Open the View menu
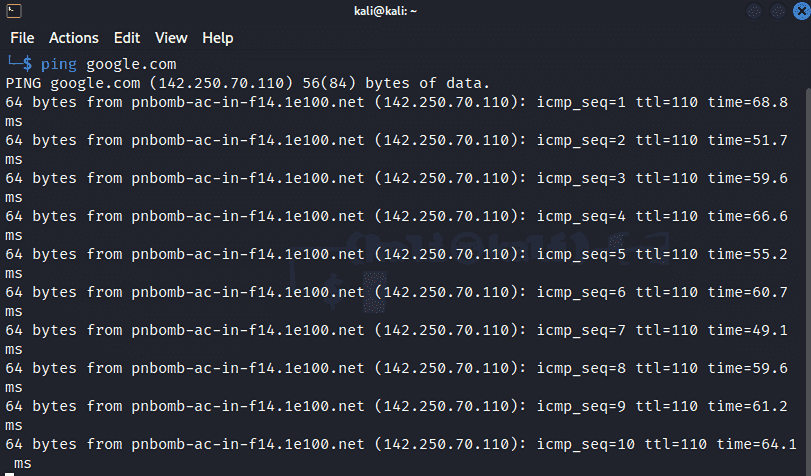Viewport: 811px width, 476px height. 171,38
